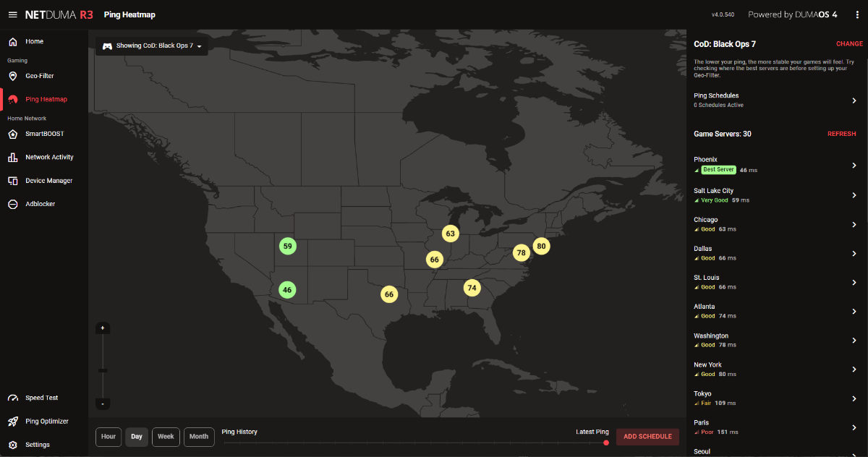Viewport: 868px width, 457px height.
Task: Click the Ping History slider handle
Action: (x=606, y=443)
